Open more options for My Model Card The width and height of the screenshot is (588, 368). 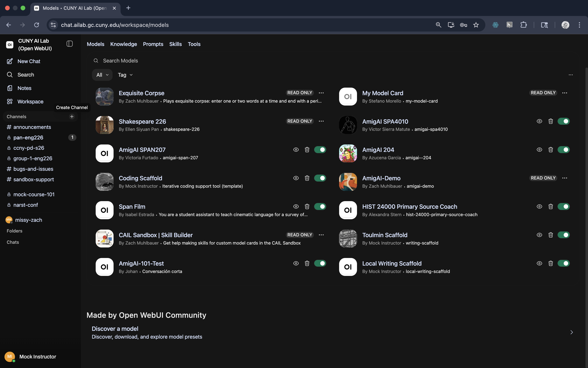coord(565,93)
